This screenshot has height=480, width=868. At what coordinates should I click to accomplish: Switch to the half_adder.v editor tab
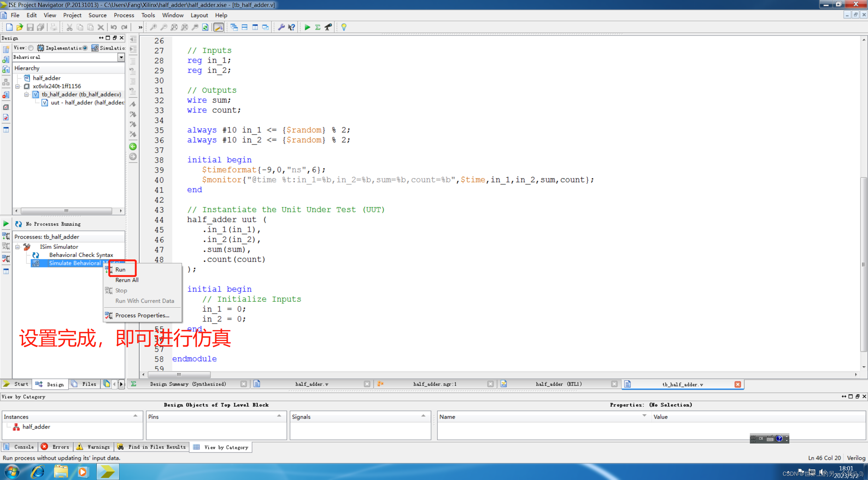pyautogui.click(x=311, y=384)
